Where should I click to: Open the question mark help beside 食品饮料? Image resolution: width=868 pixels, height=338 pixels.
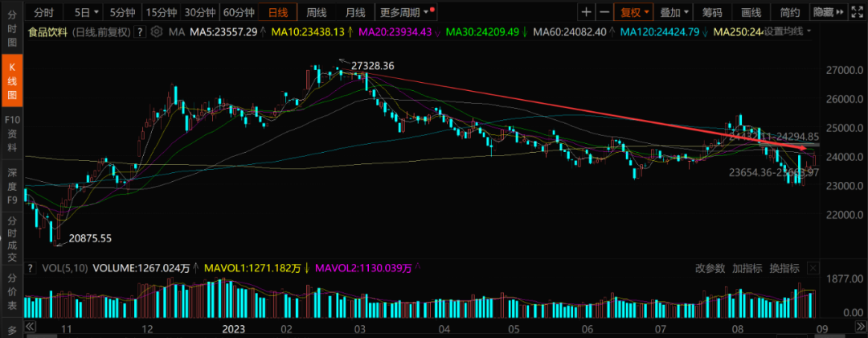click(x=141, y=32)
